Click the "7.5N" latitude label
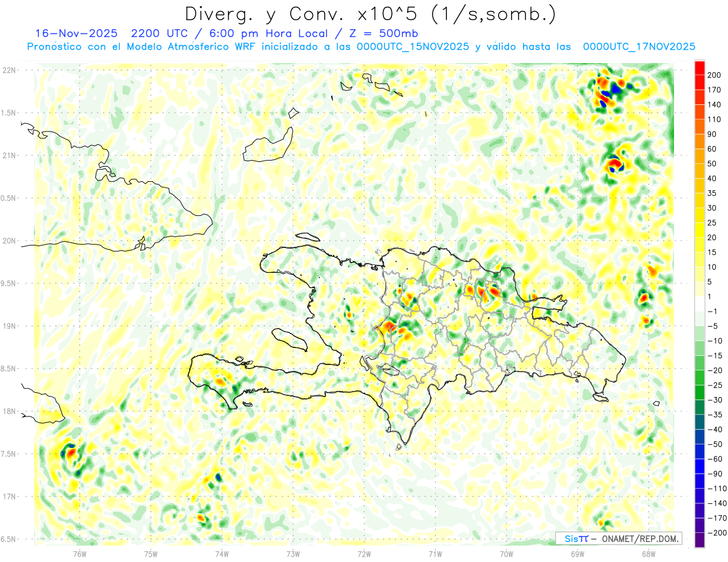This screenshot has height=562, width=728. [x=9, y=453]
